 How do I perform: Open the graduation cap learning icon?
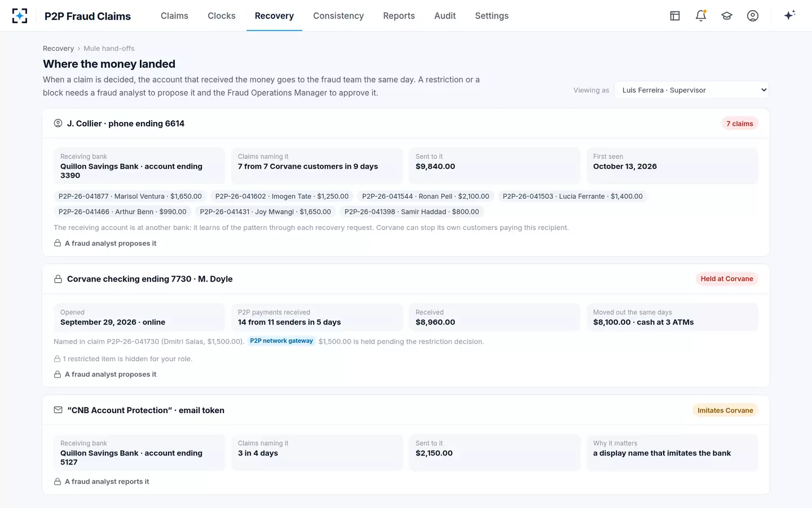727,16
